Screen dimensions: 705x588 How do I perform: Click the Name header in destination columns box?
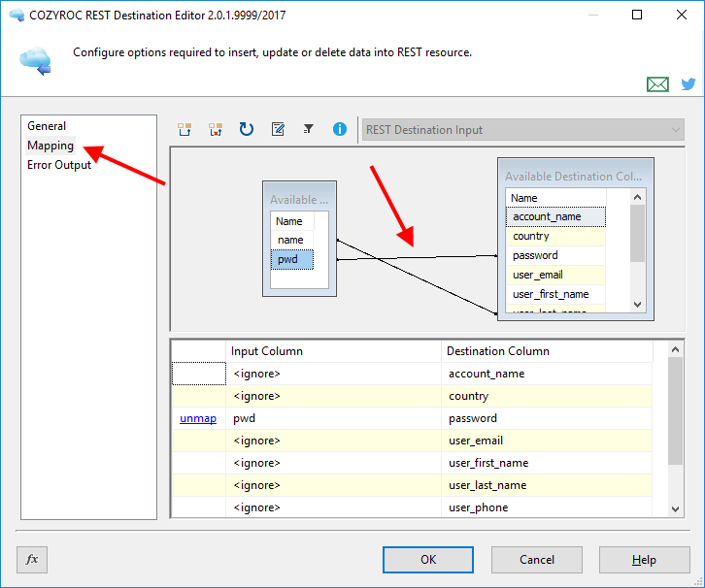pyautogui.click(x=555, y=198)
